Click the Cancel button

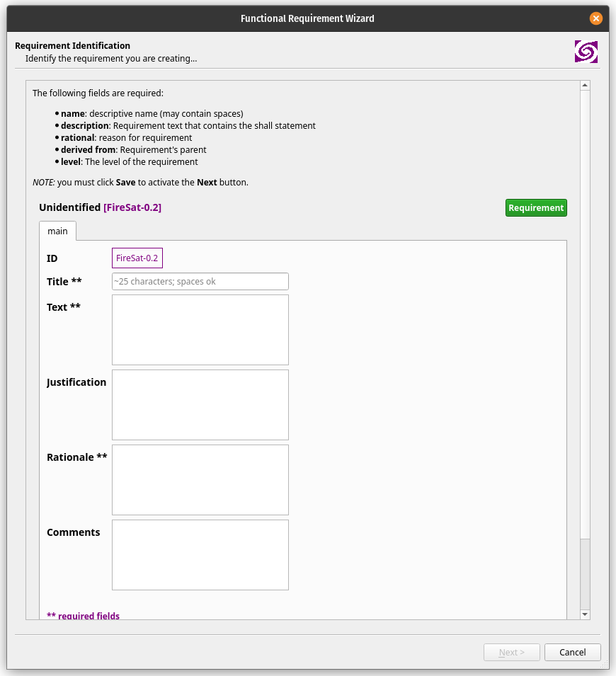(x=572, y=653)
